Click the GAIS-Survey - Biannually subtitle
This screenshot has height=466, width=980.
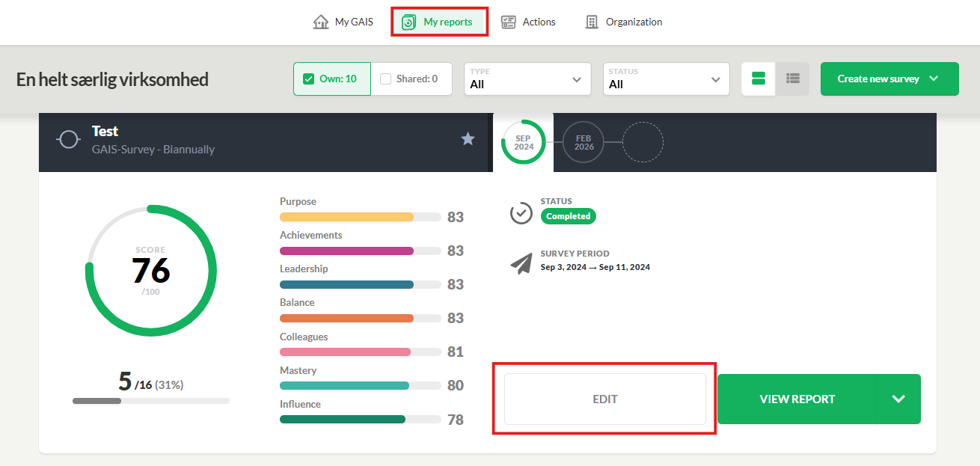click(x=153, y=150)
